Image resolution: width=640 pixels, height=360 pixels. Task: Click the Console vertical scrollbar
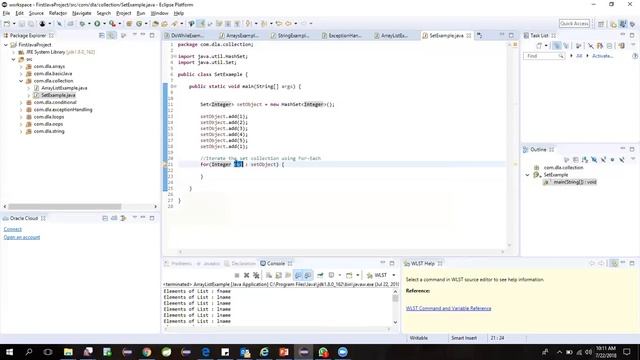[395, 298]
